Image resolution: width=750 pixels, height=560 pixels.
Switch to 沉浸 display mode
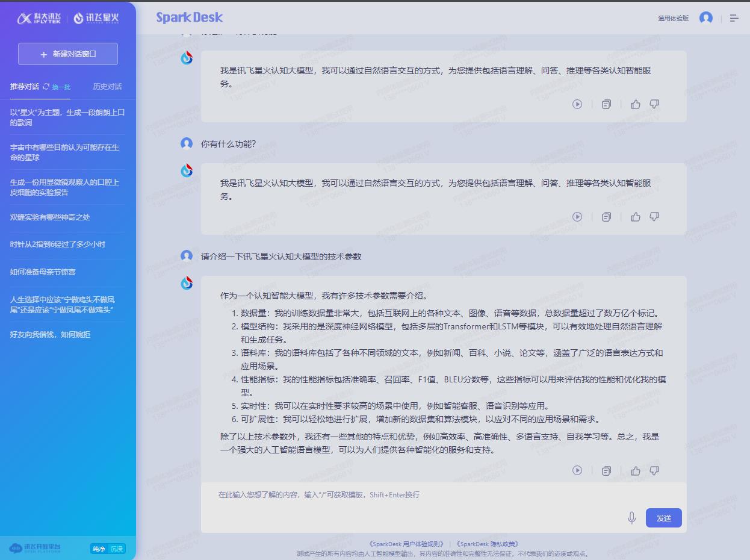[117, 549]
